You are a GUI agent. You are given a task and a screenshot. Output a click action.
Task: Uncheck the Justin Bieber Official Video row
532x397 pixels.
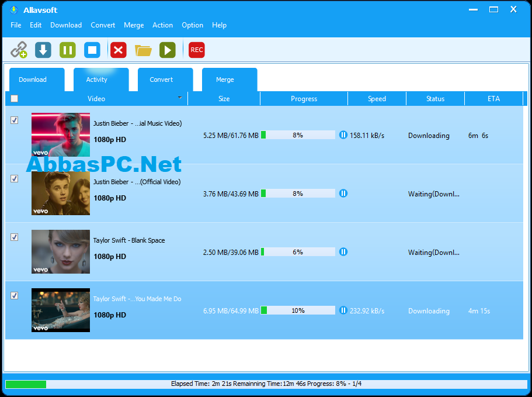pyautogui.click(x=14, y=179)
